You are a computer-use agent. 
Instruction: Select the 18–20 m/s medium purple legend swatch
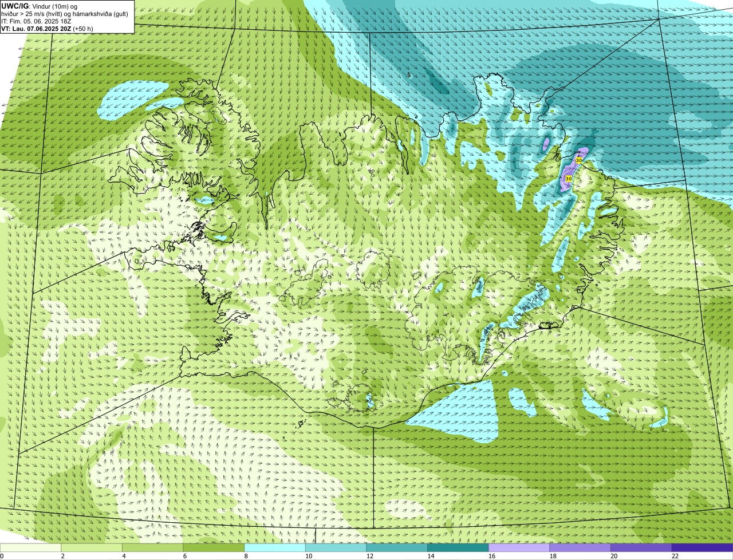(x=580, y=547)
